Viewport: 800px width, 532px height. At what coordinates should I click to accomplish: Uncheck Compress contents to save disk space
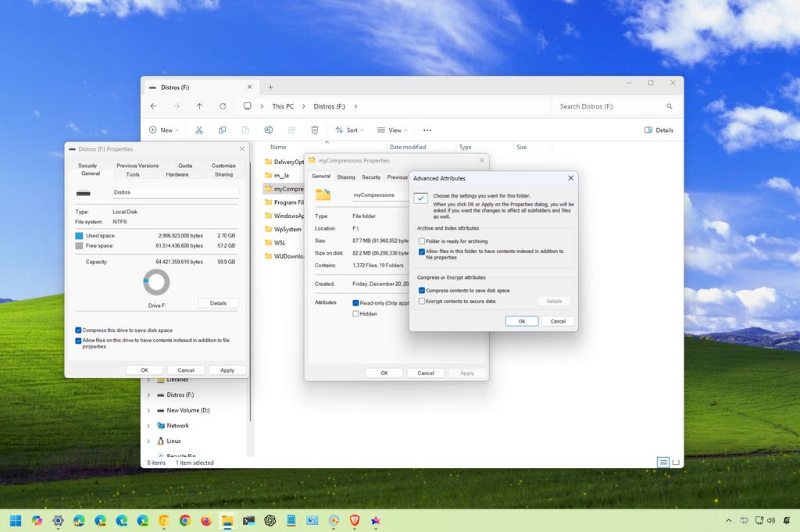[423, 290]
